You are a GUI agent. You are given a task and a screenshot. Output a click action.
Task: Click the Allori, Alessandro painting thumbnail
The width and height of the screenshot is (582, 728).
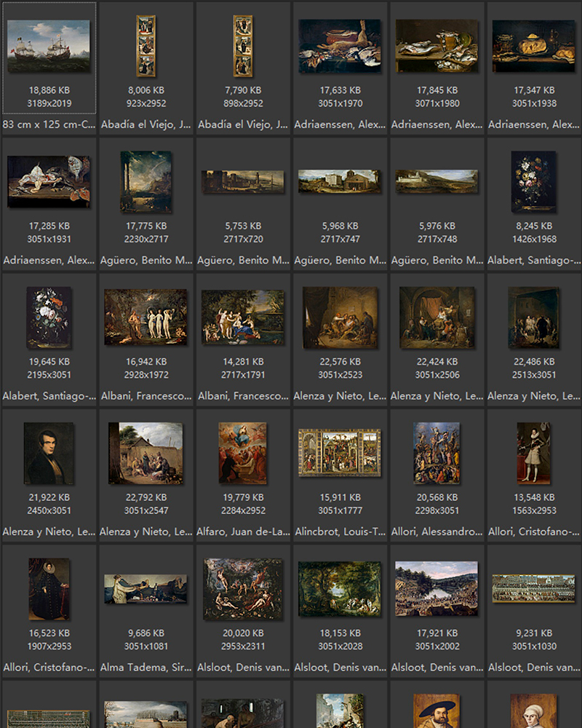pyautogui.click(x=436, y=454)
